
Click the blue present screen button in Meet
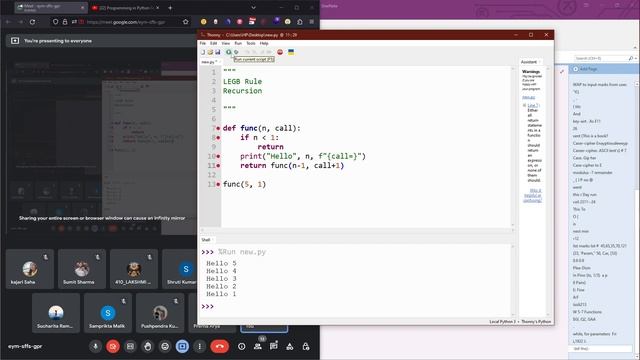(182, 347)
